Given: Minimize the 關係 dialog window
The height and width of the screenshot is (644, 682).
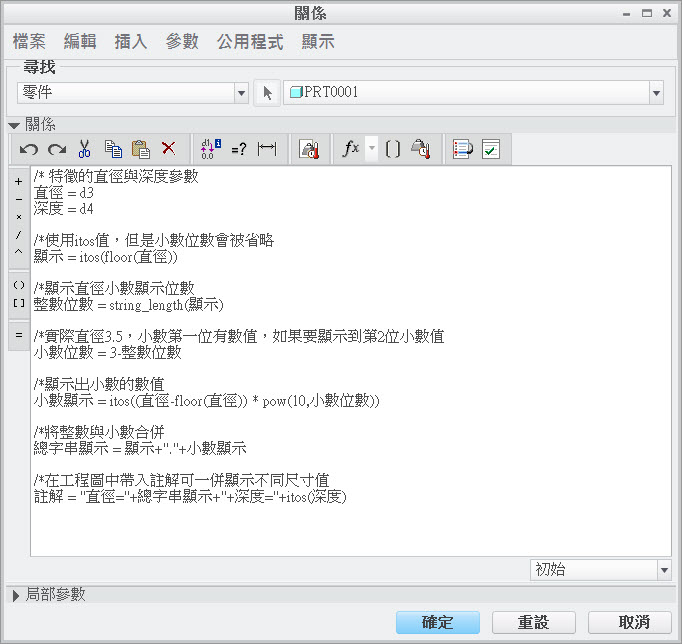Looking at the screenshot, I should [626, 13].
